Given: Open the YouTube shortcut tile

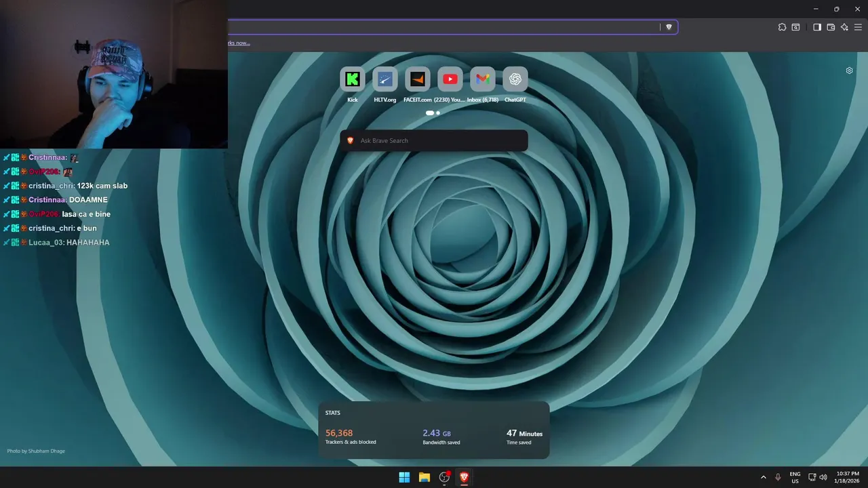Looking at the screenshot, I should point(450,79).
